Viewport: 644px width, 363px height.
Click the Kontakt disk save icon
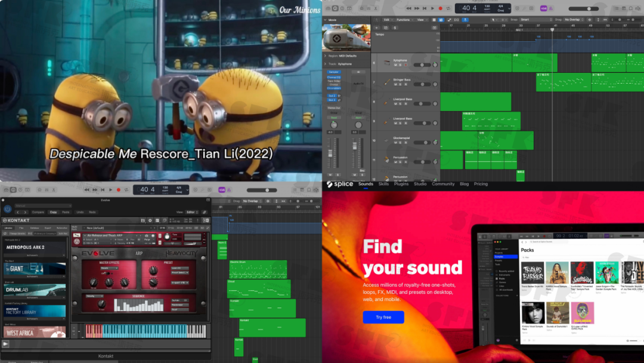[x=143, y=220]
